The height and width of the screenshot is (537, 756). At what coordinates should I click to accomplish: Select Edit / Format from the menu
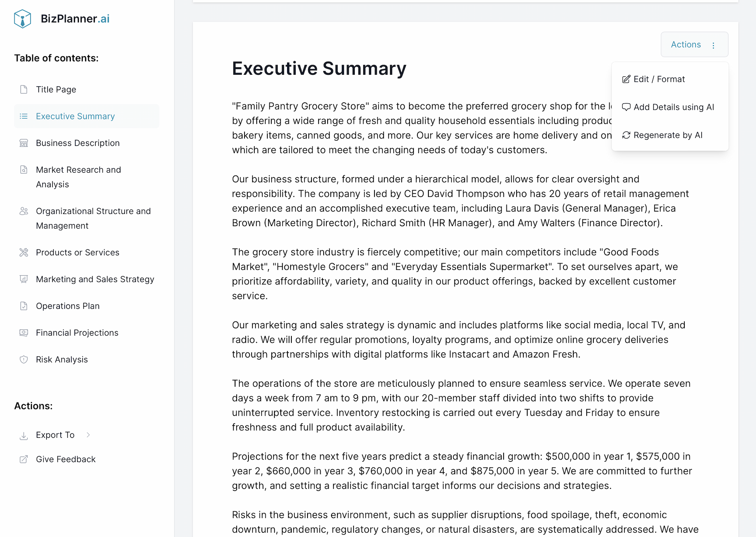point(659,79)
